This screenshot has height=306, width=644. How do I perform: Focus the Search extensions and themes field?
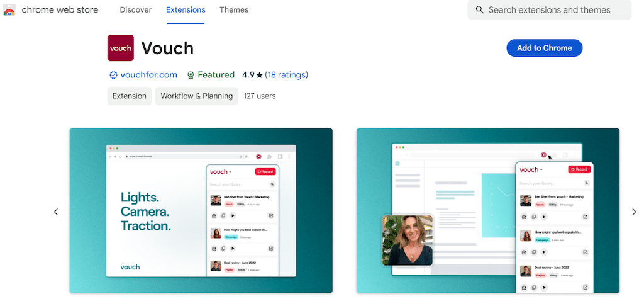549,10
